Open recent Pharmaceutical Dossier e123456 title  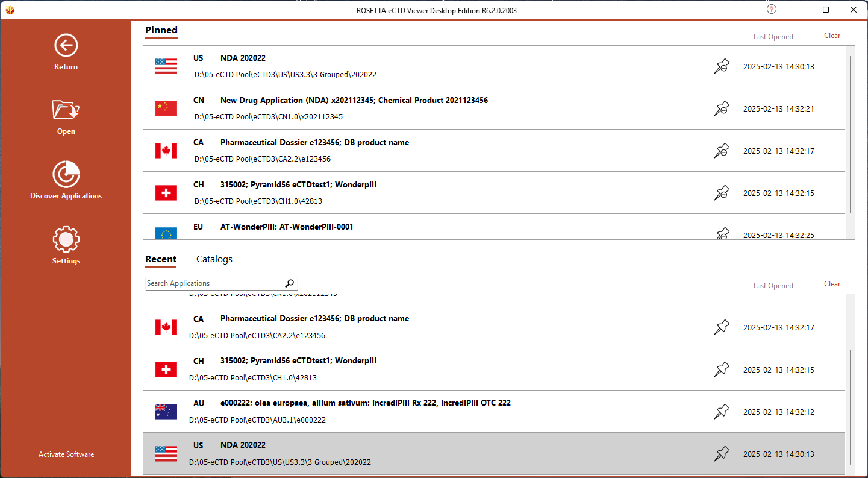coord(314,319)
